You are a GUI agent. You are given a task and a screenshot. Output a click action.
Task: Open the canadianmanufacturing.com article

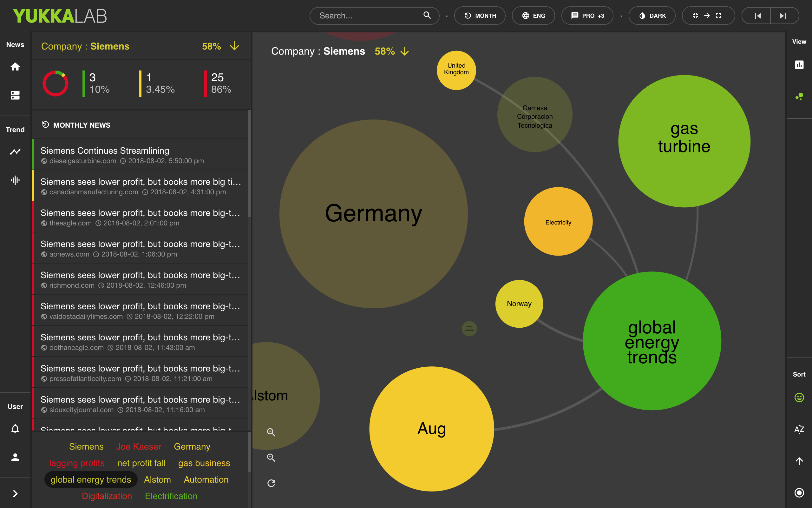pyautogui.click(x=140, y=186)
